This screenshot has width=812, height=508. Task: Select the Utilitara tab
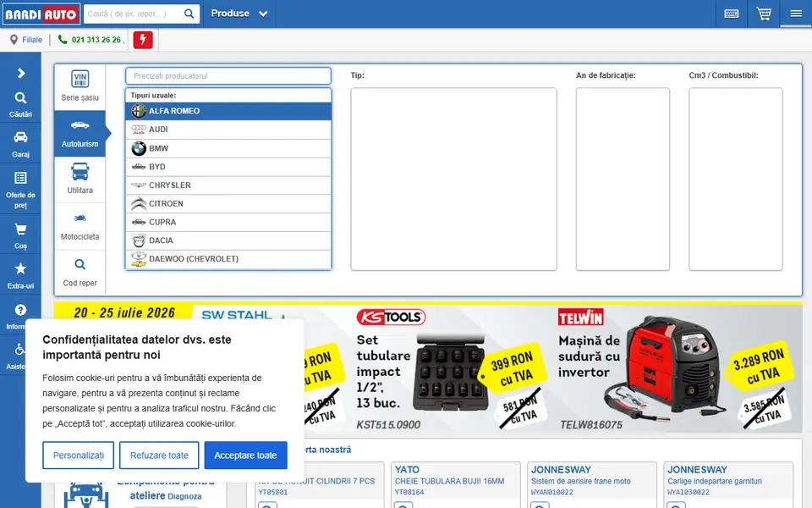[80, 179]
